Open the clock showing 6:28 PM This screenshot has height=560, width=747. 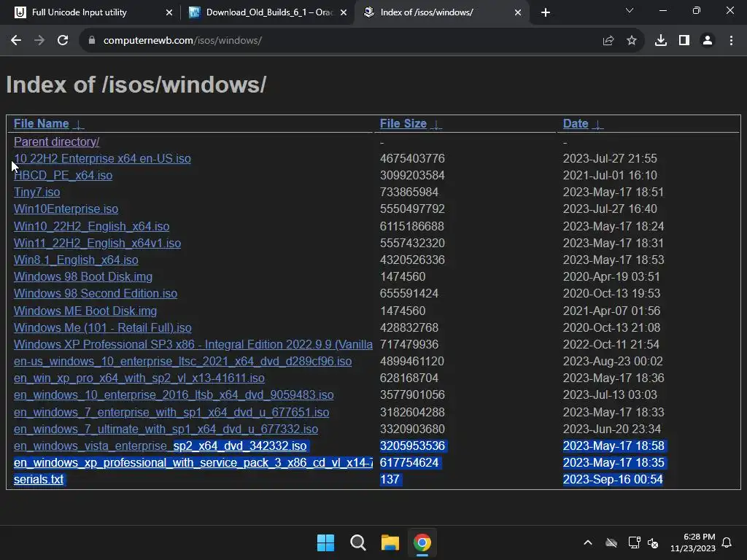click(x=693, y=542)
